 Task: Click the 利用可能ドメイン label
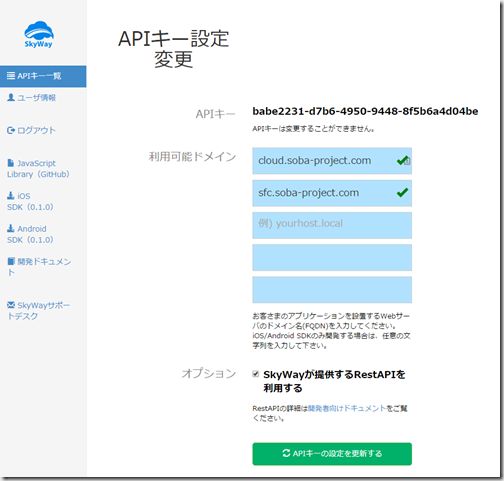pos(192,156)
